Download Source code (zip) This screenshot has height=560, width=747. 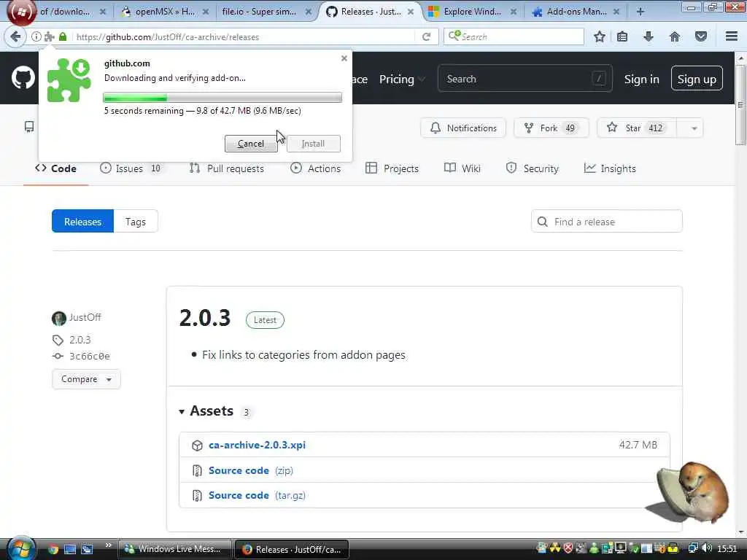click(251, 470)
